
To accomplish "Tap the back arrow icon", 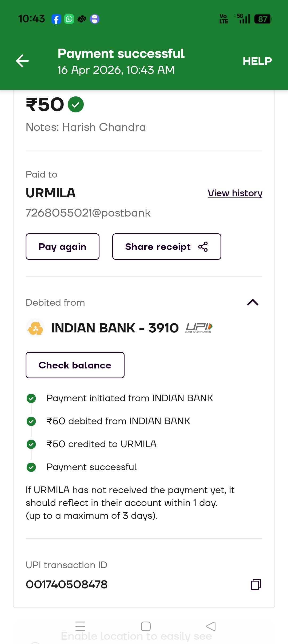I will point(22,61).
